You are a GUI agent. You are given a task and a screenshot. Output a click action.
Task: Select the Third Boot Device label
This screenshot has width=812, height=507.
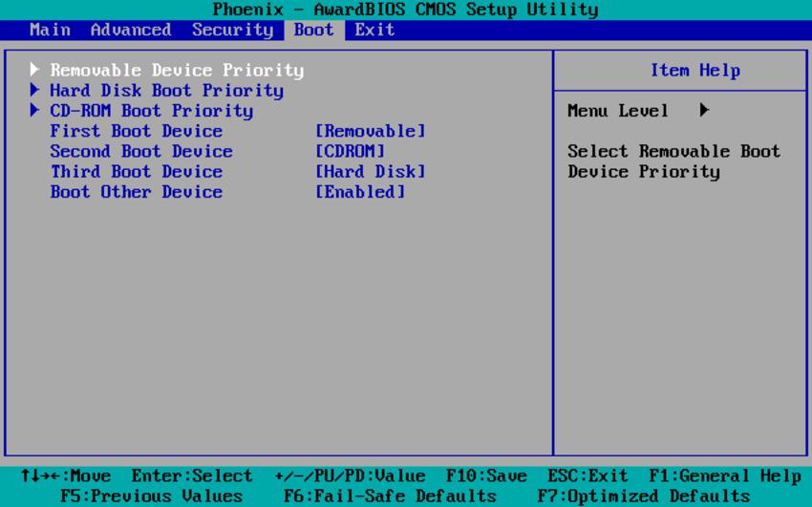137,171
